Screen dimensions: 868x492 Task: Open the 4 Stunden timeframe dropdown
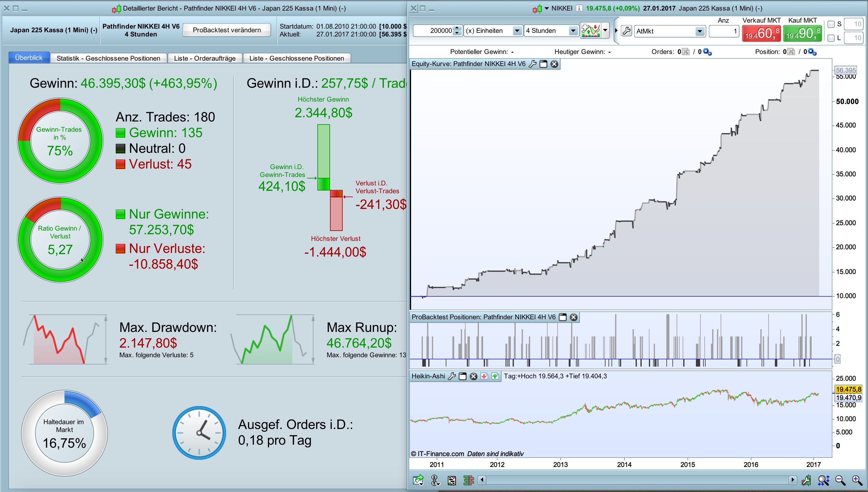(x=573, y=31)
